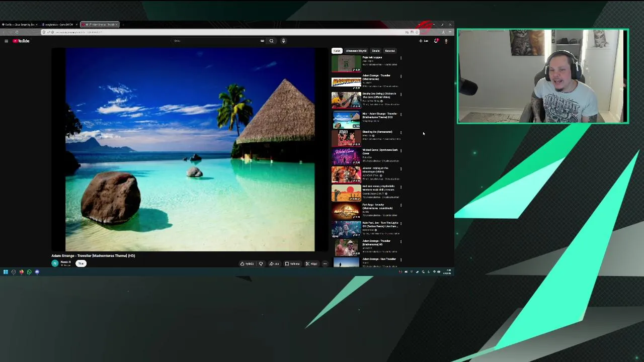Select the Kaikki filter chip

pos(337,51)
